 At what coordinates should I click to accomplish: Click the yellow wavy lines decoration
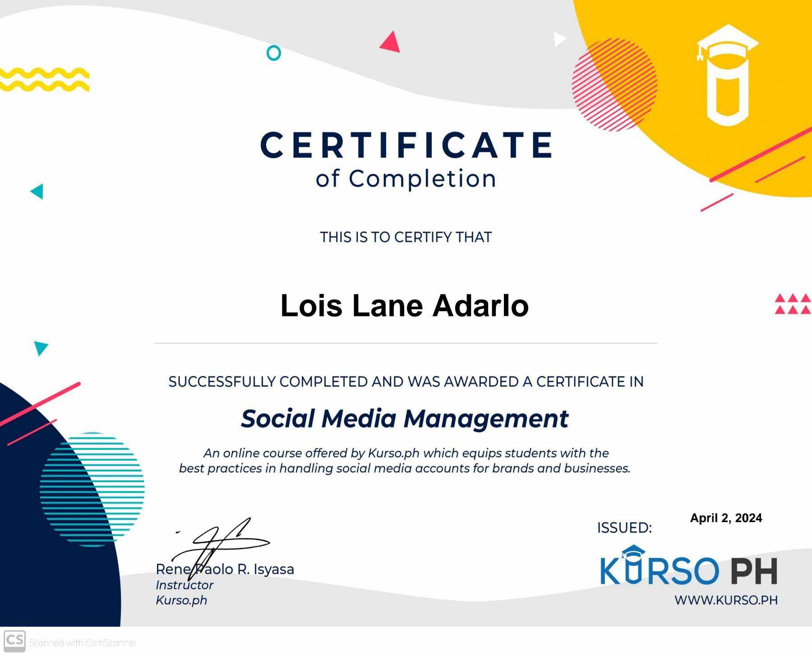pos(45,79)
